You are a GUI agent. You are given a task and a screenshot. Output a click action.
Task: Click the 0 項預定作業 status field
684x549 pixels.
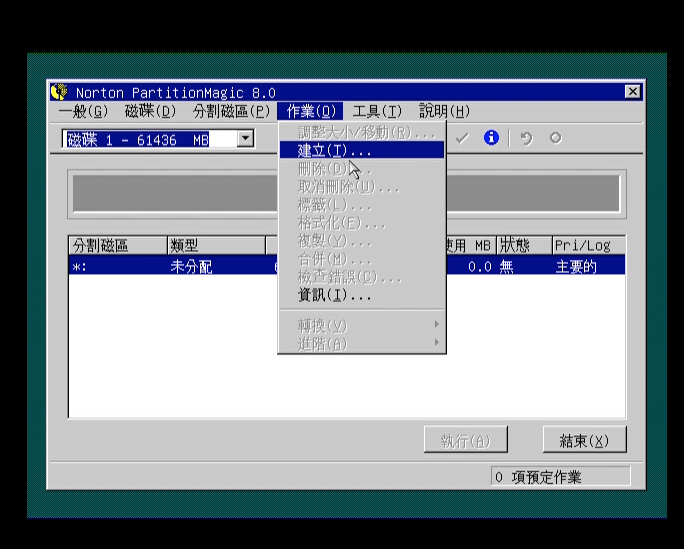(x=561, y=477)
